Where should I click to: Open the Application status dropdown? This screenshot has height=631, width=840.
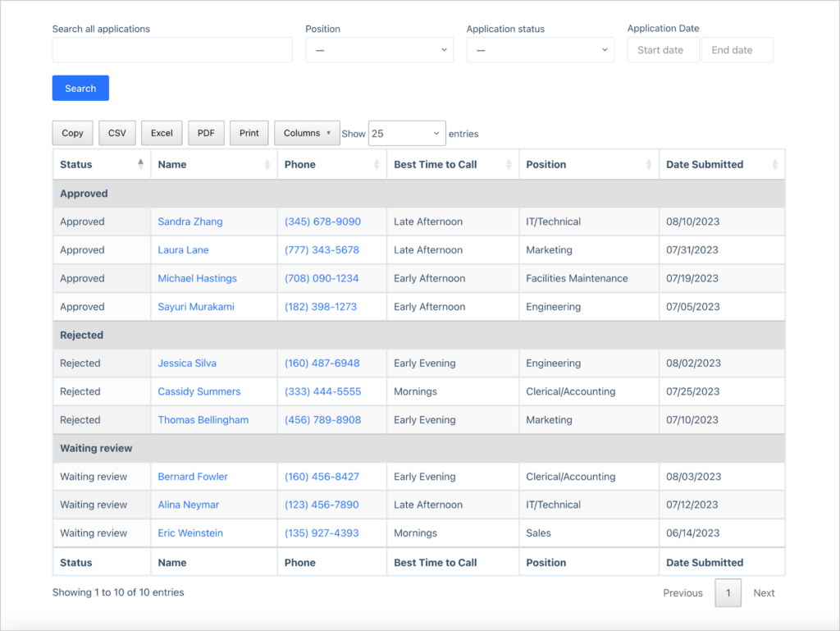[x=540, y=49]
